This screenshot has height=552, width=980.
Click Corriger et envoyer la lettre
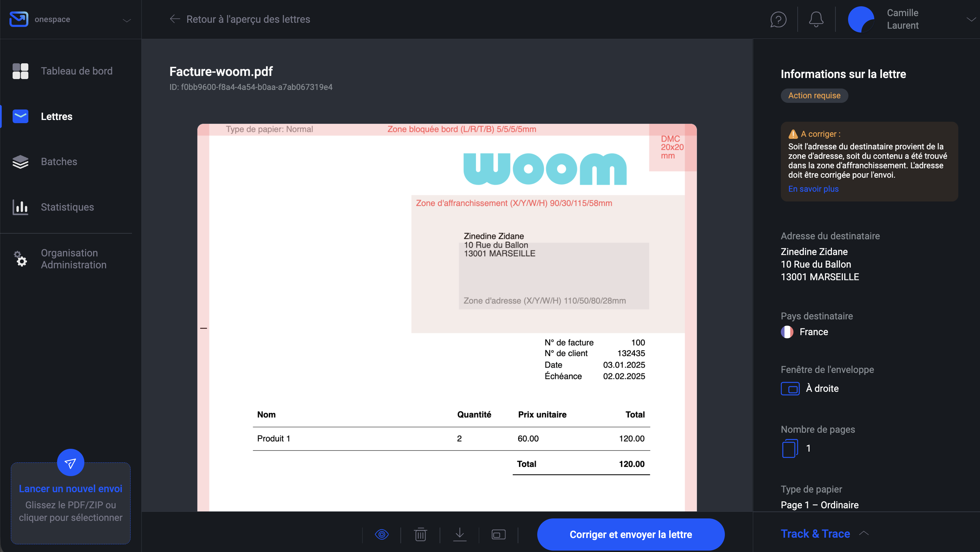[630, 534]
